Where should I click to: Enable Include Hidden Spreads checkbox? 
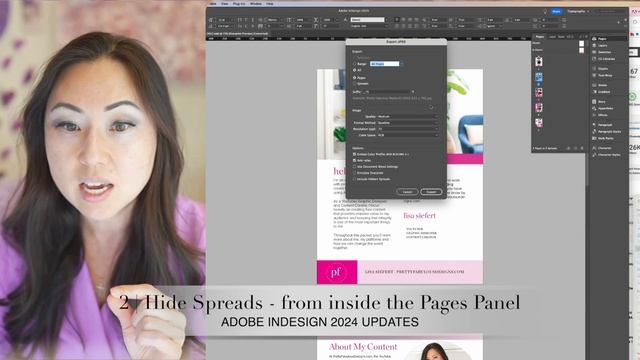[354, 179]
